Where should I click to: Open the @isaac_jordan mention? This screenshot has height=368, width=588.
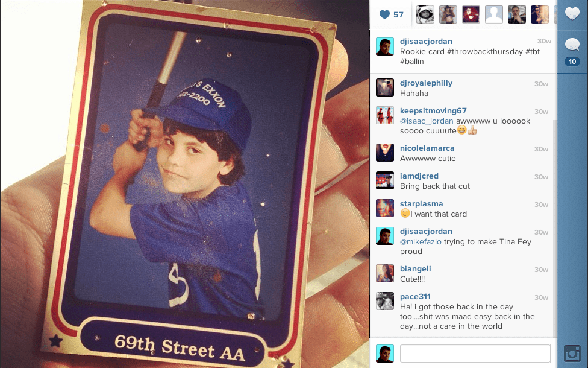point(427,121)
